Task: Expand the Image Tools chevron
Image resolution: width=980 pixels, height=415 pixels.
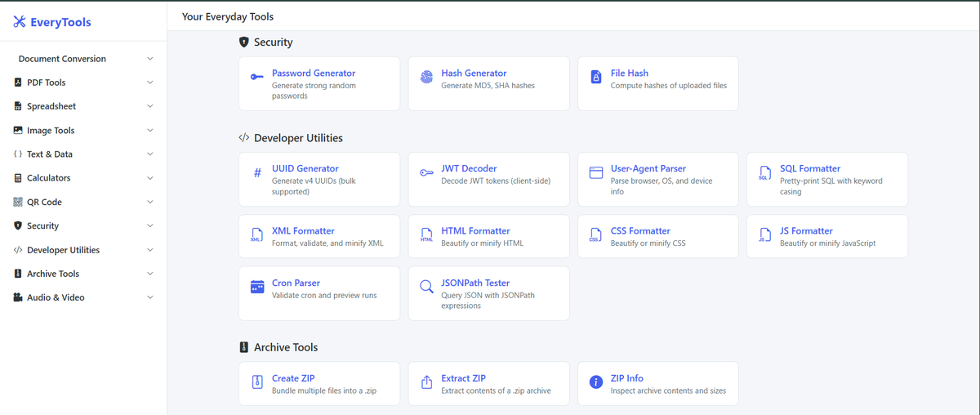Action: pos(150,130)
